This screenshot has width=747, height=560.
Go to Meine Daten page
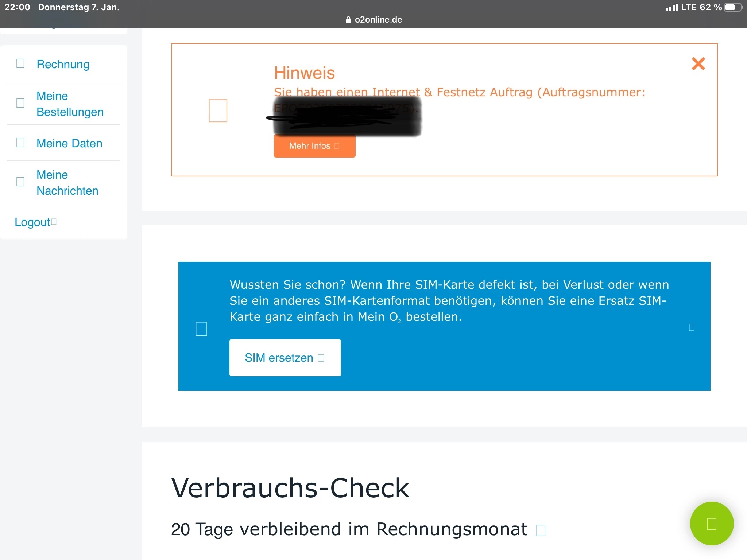pos(69,143)
